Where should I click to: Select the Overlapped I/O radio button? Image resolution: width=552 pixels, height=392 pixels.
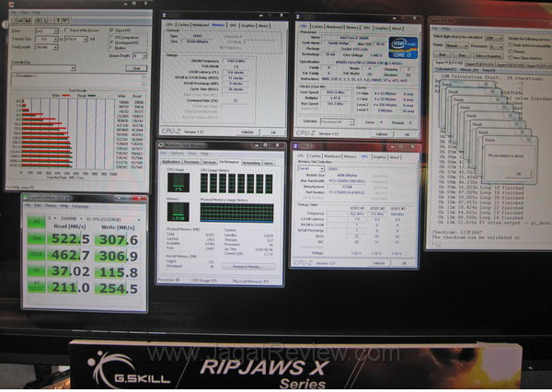pyautogui.click(x=111, y=42)
